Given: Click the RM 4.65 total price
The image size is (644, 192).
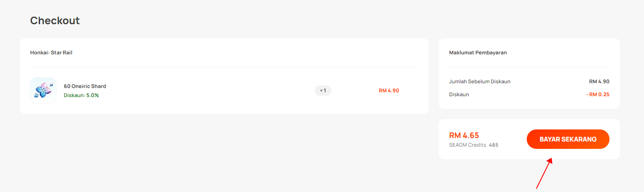Looking at the screenshot, I should [x=464, y=135].
